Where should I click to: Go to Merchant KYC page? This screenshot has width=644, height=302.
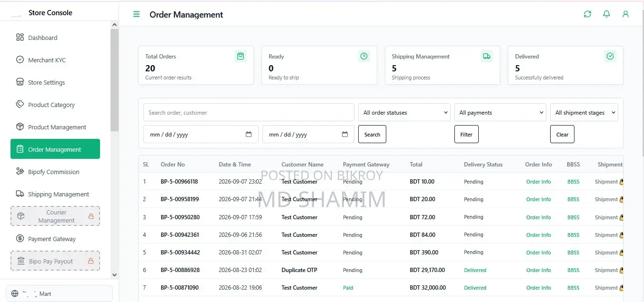tap(55, 60)
